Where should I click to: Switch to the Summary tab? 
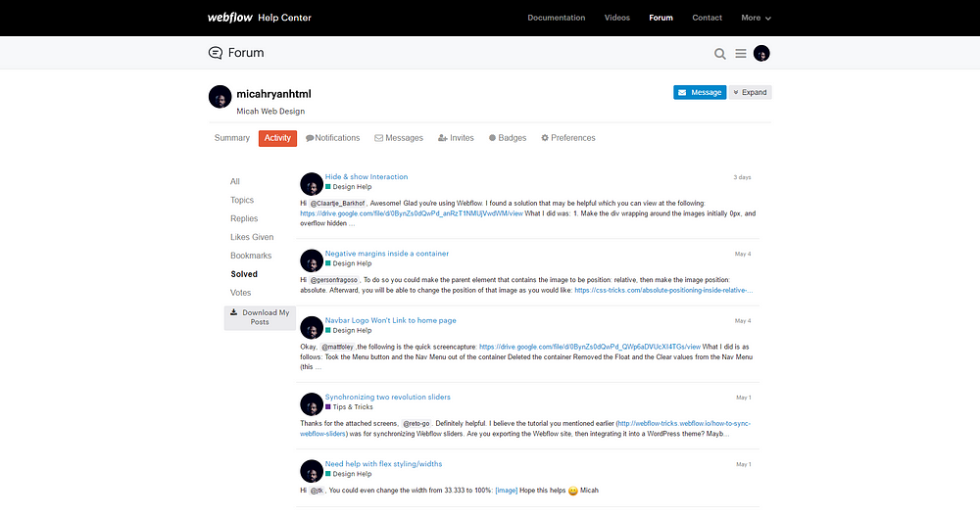[232, 138]
